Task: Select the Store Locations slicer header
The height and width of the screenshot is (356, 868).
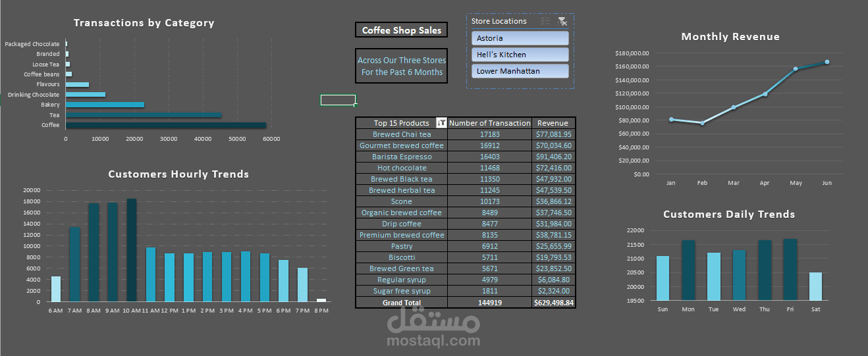Action: 499,21
